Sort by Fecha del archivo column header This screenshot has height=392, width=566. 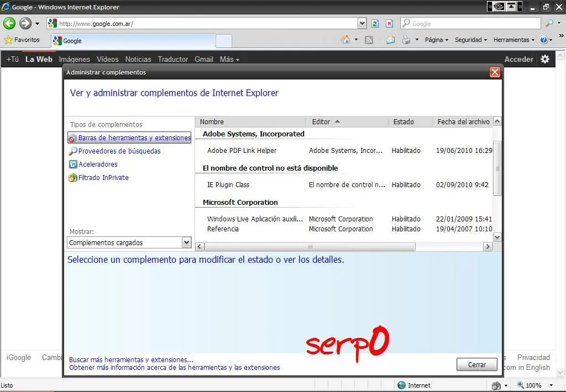[x=463, y=122]
